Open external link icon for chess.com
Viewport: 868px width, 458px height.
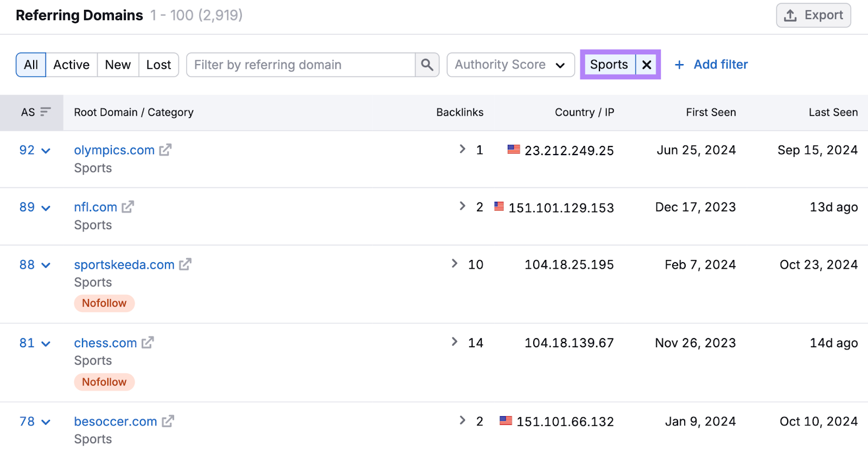tap(148, 342)
